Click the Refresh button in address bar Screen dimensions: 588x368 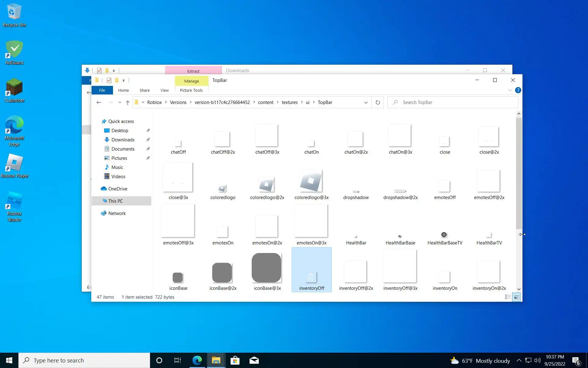point(378,102)
